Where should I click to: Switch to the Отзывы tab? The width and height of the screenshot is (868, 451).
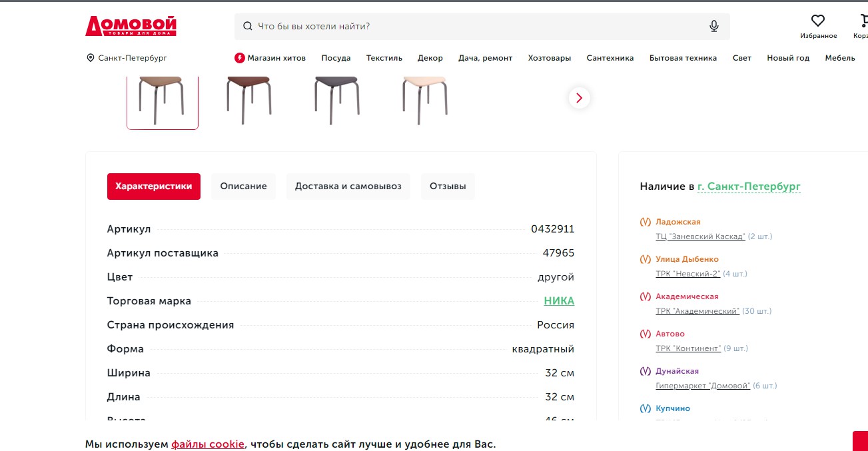tap(448, 187)
